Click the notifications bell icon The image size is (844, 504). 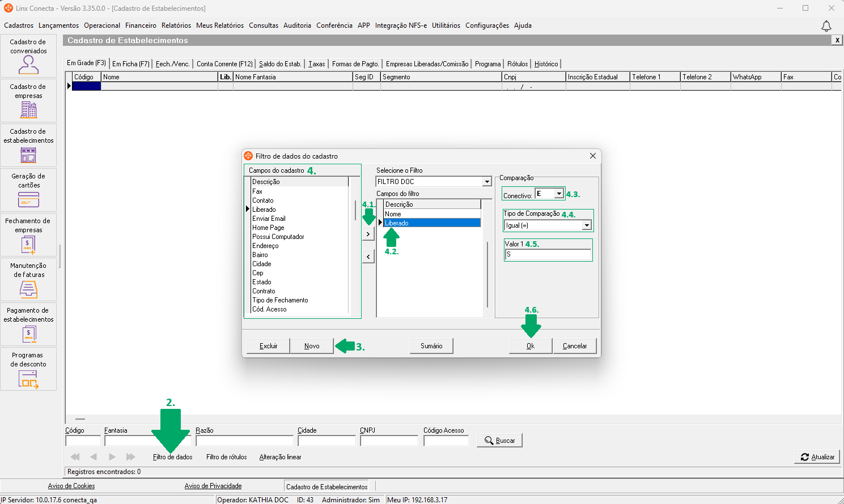pyautogui.click(x=826, y=26)
